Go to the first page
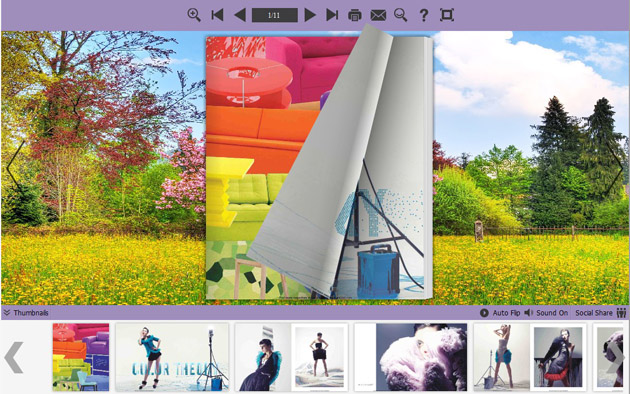630x394 pixels. click(217, 15)
